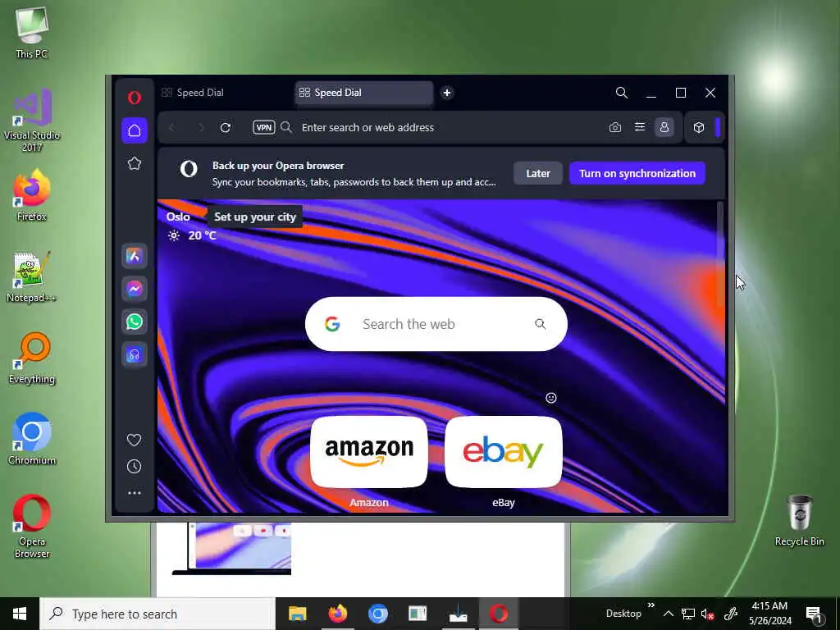Viewport: 840px width, 630px height.
Task: Open File Explorer from the taskbar
Action: point(297,614)
